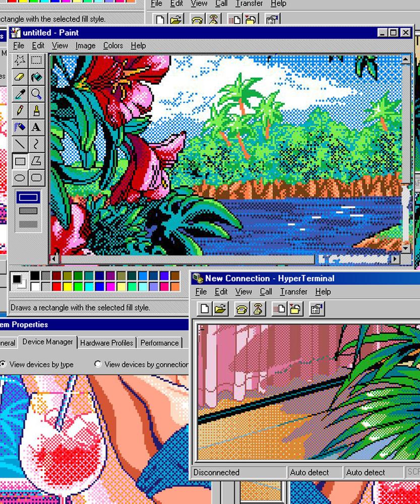Pick the Rounded Rectangle tool in Paint
Image resolution: width=420 pixels, height=504 pixels.
pyautogui.click(x=36, y=177)
